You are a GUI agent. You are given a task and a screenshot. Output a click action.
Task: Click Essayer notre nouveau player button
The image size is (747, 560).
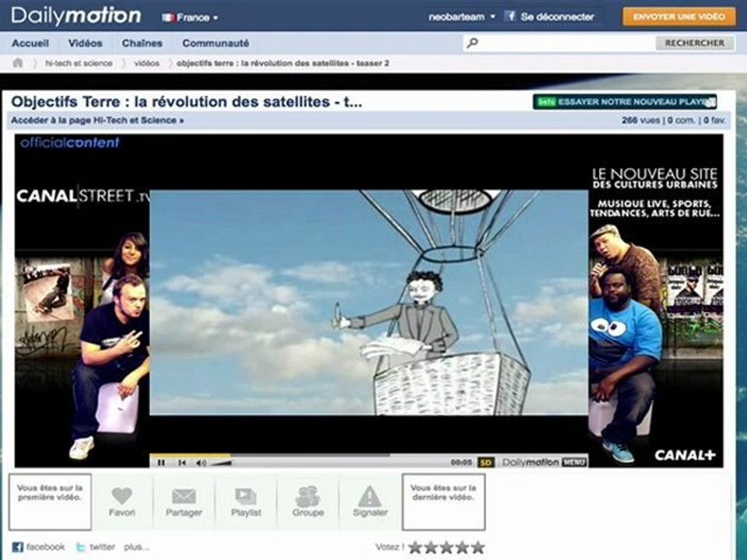pyautogui.click(x=625, y=102)
